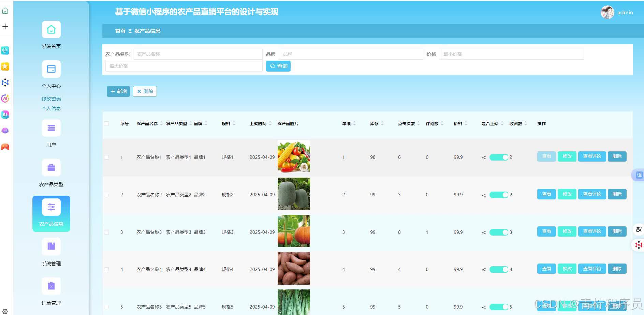The width and height of the screenshot is (644, 315).
Task: Select the 订单管理 sidebar icon
Action: coord(51,286)
